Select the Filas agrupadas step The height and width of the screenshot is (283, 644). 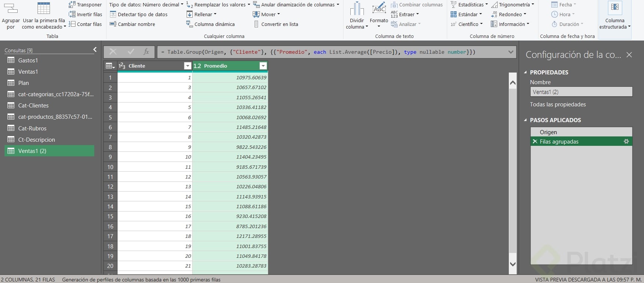click(x=581, y=141)
